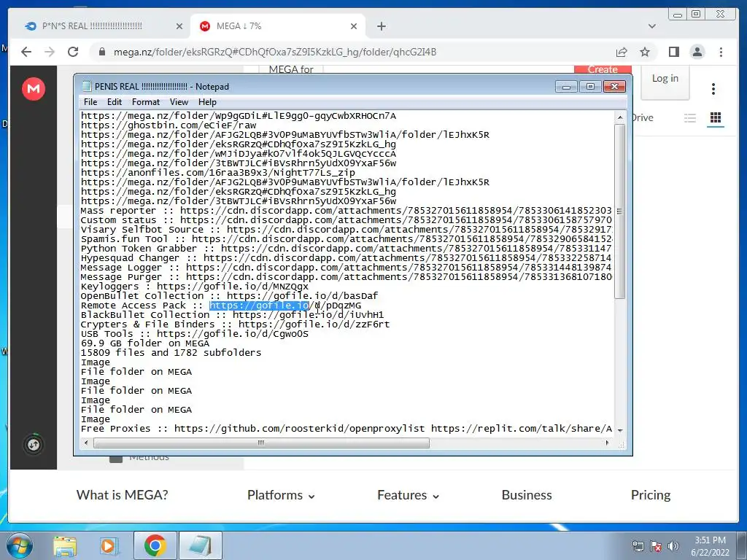Bookmark this page with the star icon
Image resolution: width=747 pixels, height=560 pixels.
pos(645,52)
